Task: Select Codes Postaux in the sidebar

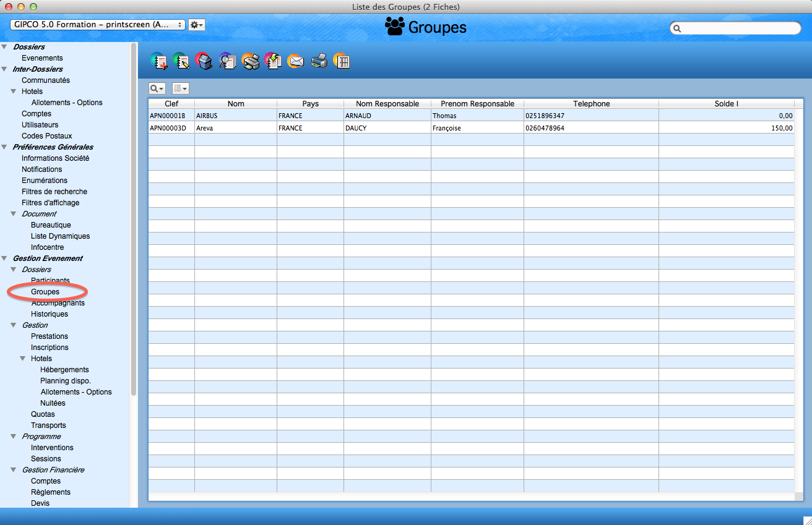Action: pos(47,136)
